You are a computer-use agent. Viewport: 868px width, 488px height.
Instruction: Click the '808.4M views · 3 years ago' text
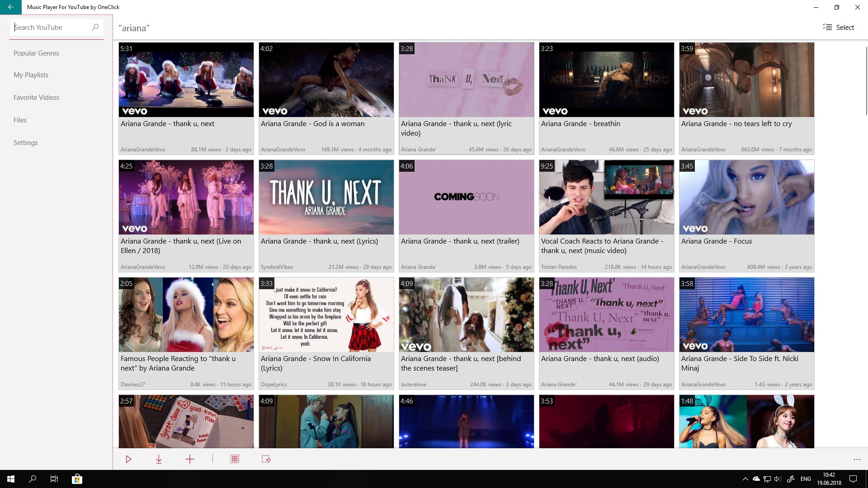point(779,267)
